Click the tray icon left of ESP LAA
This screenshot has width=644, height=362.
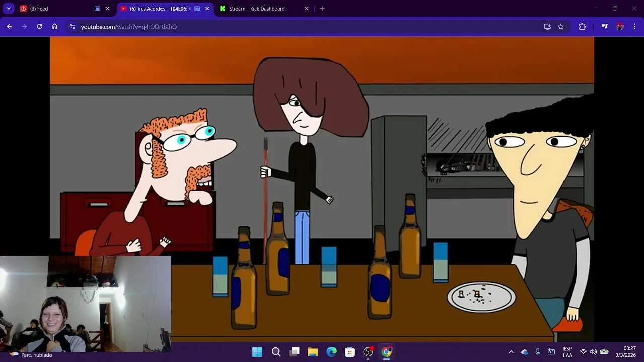551,352
